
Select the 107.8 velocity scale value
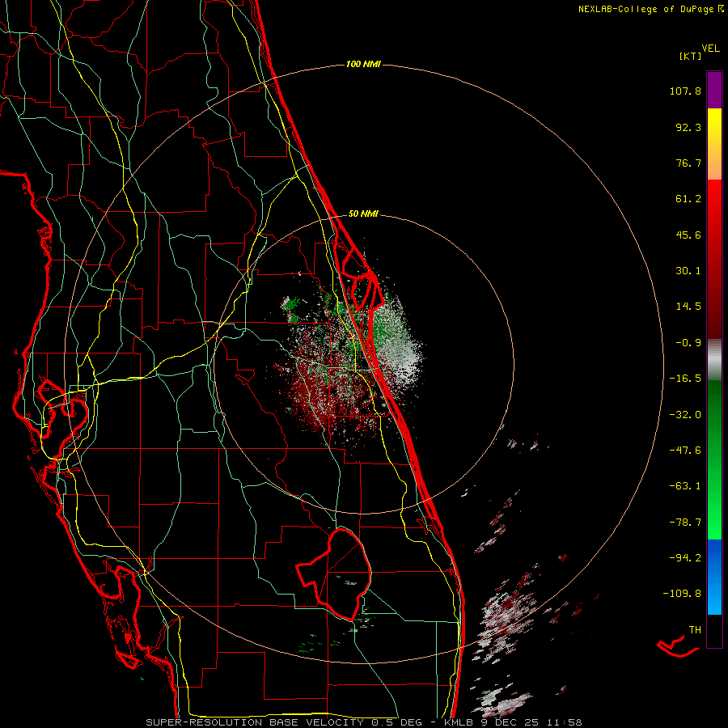pos(685,91)
